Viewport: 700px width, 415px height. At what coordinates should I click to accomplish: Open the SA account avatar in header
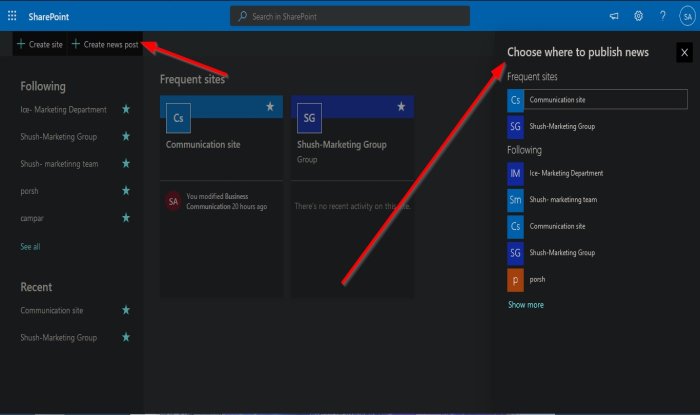coord(687,17)
